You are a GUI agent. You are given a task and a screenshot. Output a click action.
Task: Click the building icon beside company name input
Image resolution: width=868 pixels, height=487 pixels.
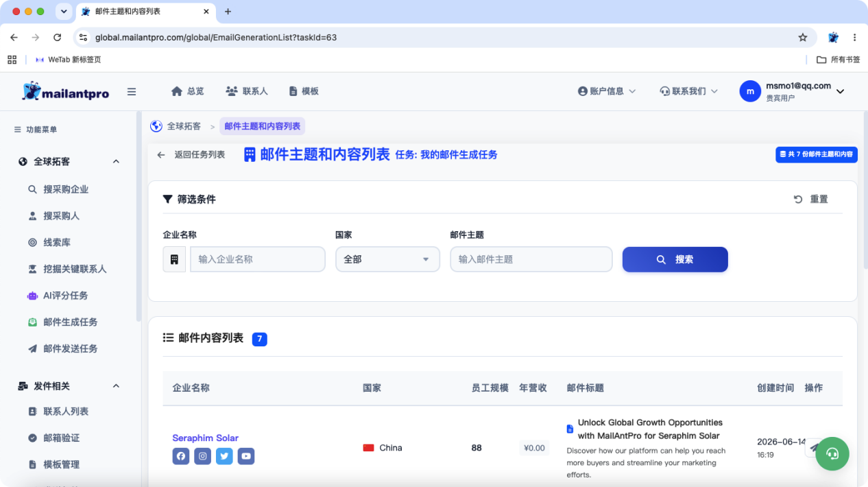[x=174, y=259]
